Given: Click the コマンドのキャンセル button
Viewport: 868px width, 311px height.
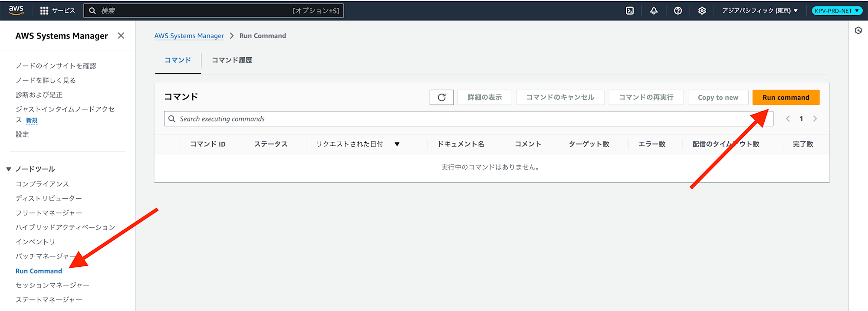Looking at the screenshot, I should pos(560,97).
